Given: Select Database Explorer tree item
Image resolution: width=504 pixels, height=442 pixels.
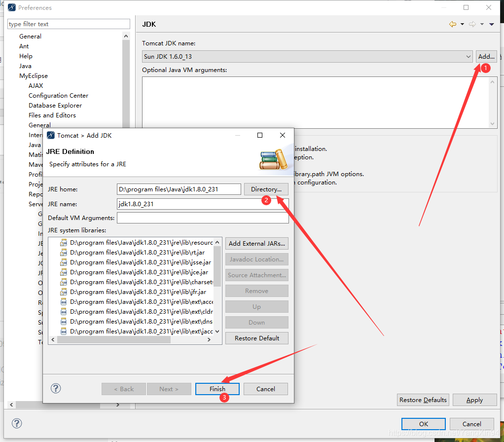Looking at the screenshot, I should tap(55, 106).
